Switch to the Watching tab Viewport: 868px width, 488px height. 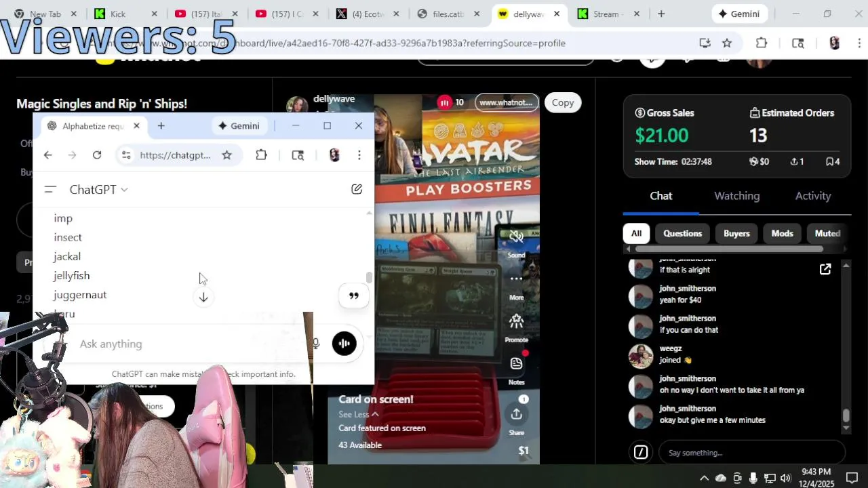[736, 196]
